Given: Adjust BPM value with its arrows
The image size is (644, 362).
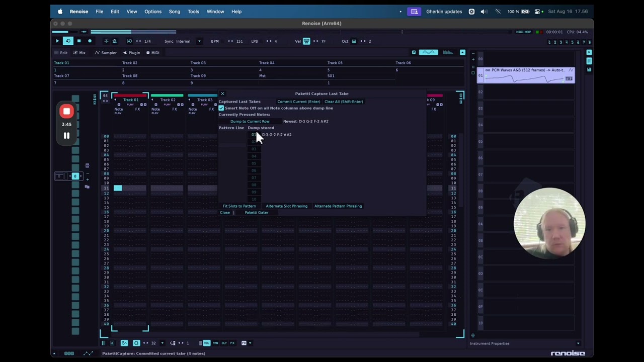Looking at the screenshot, I should click(230, 41).
